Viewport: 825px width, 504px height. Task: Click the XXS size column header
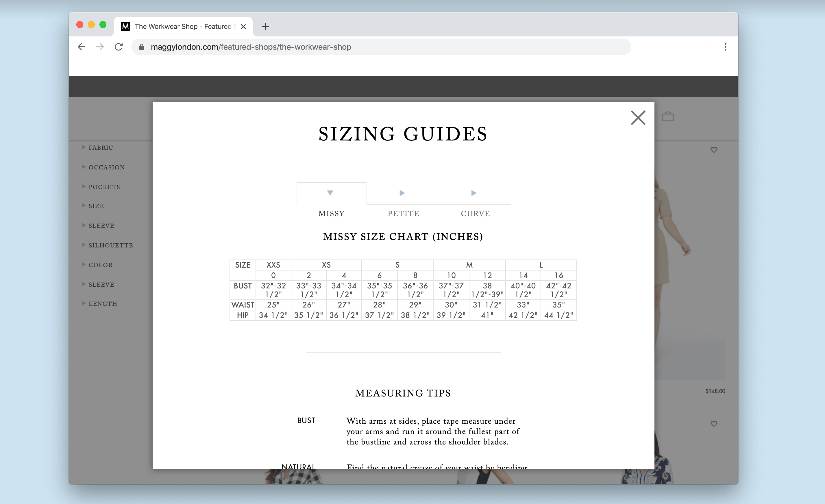273,265
